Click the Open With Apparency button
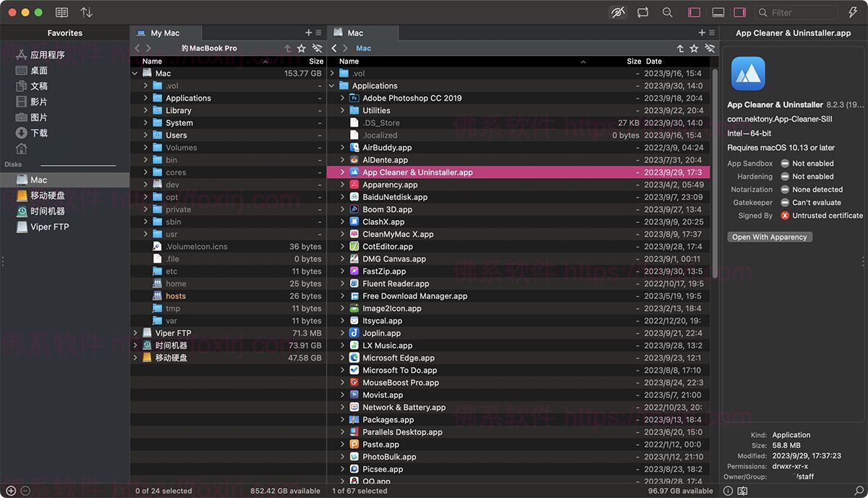This screenshot has height=498, width=868. 769,237
